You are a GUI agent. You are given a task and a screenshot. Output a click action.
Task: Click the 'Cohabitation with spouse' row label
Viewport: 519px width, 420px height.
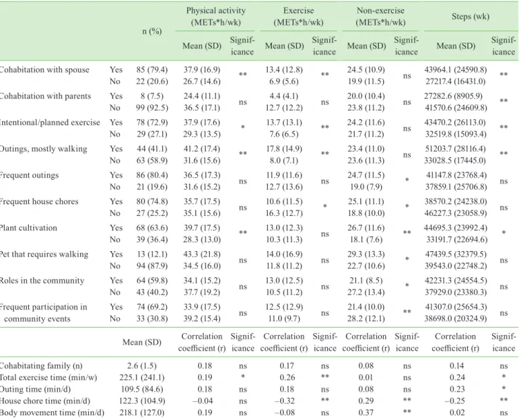pos(44,70)
